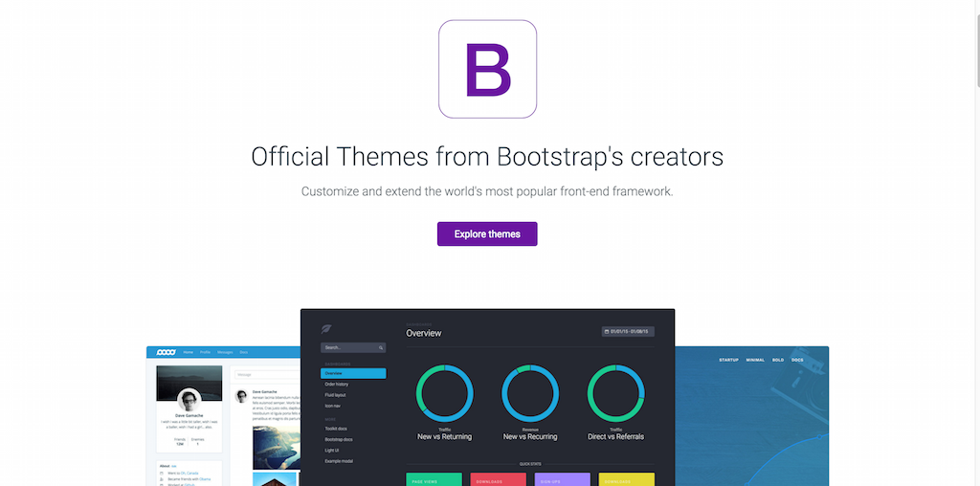
Task: Click the Bootstrap B logo
Action: pyautogui.click(x=487, y=69)
